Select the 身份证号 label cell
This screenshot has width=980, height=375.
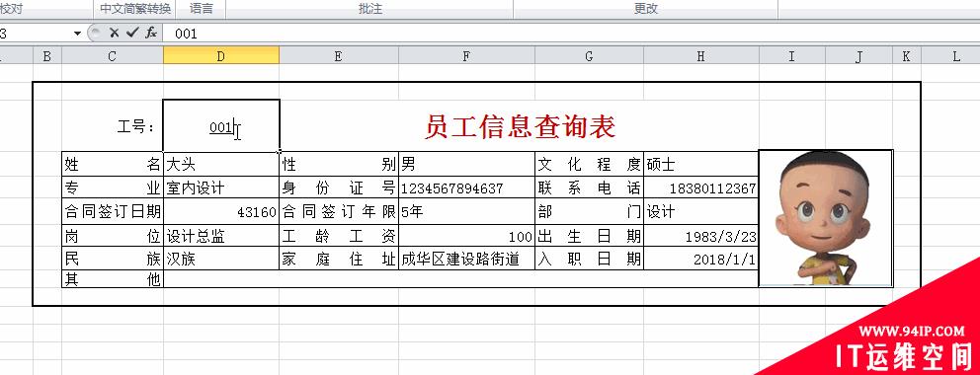(339, 187)
